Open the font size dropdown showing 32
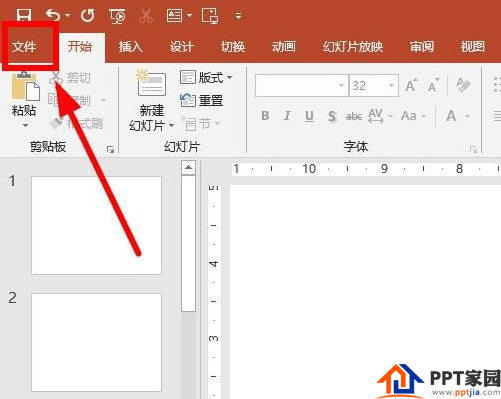This screenshot has height=399, width=501. tap(391, 85)
